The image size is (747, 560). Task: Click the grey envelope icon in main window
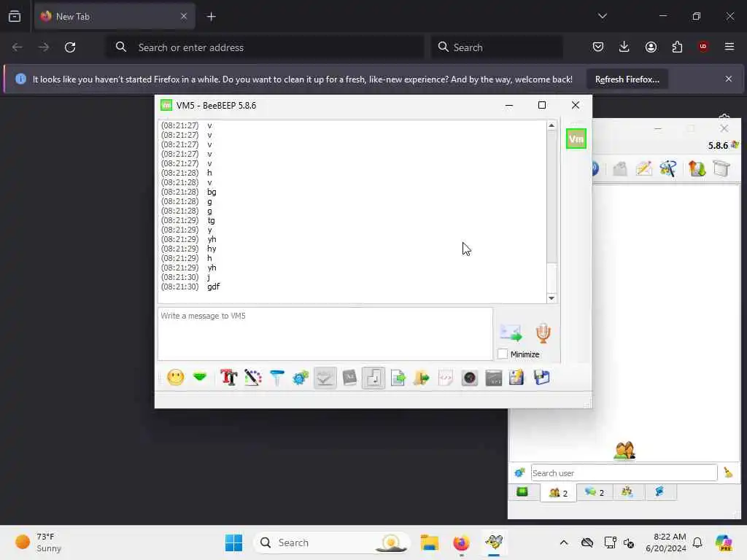pyautogui.click(x=620, y=168)
